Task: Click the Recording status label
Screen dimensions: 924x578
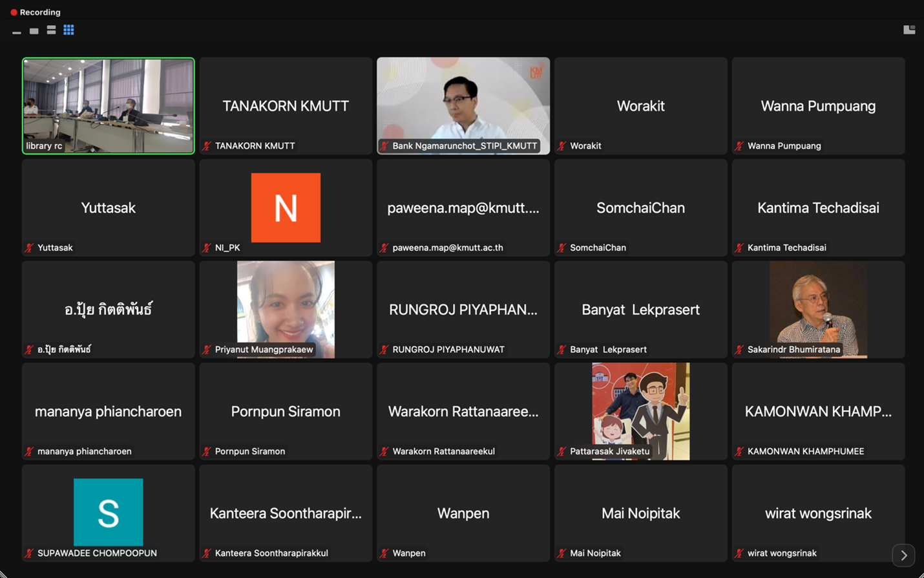Action: 40,12
